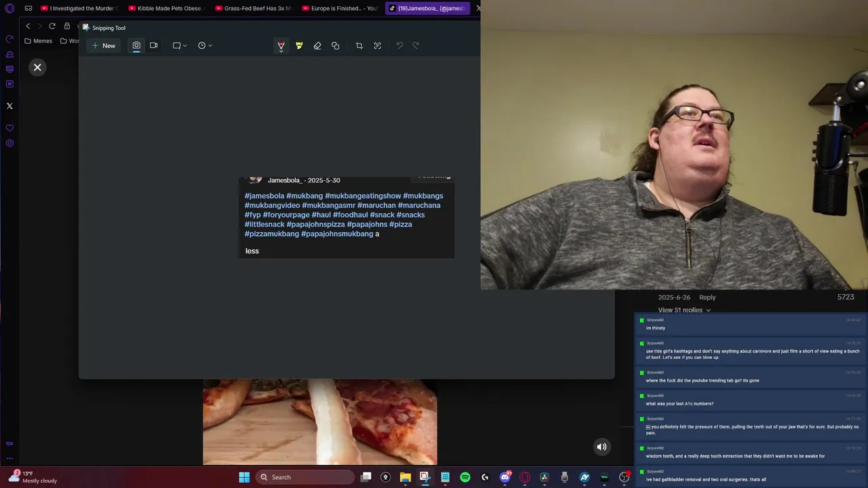Open X (Twitter) in Opera sidebar
The width and height of the screenshot is (868, 488).
[x=9, y=106]
